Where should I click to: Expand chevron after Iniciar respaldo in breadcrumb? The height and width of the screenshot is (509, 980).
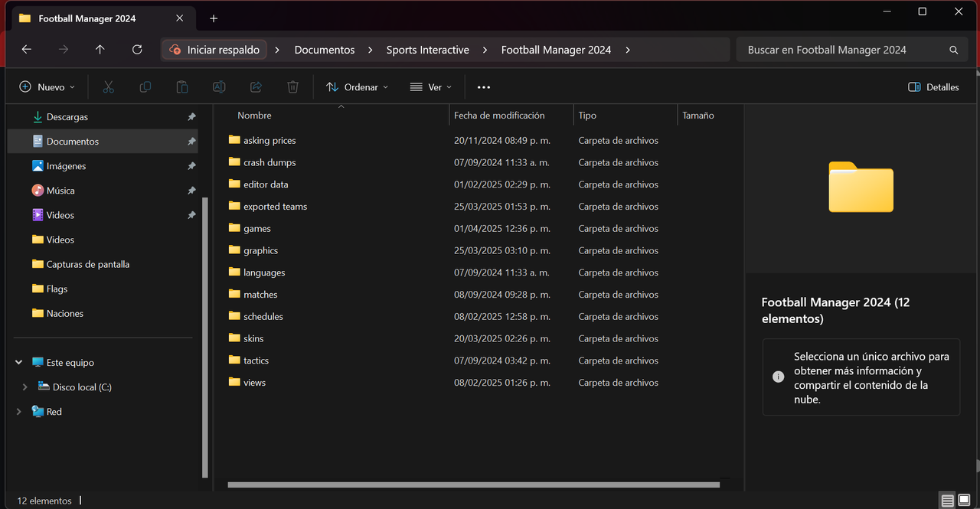277,50
